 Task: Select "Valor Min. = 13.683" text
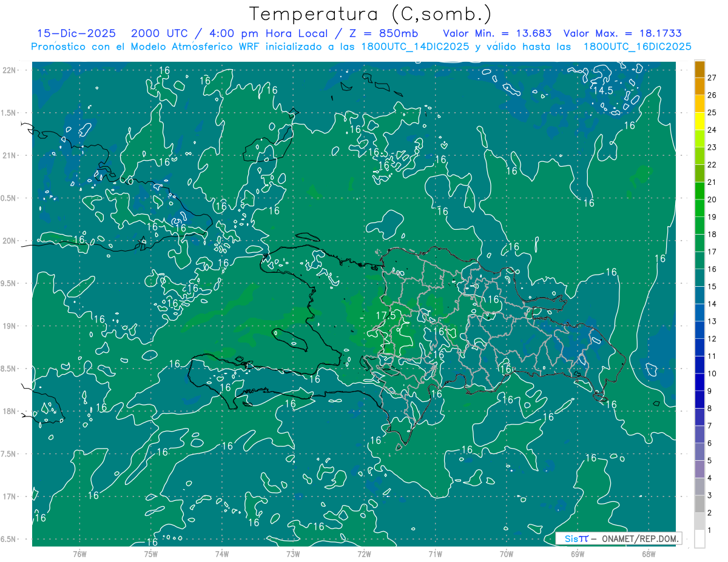point(497,34)
